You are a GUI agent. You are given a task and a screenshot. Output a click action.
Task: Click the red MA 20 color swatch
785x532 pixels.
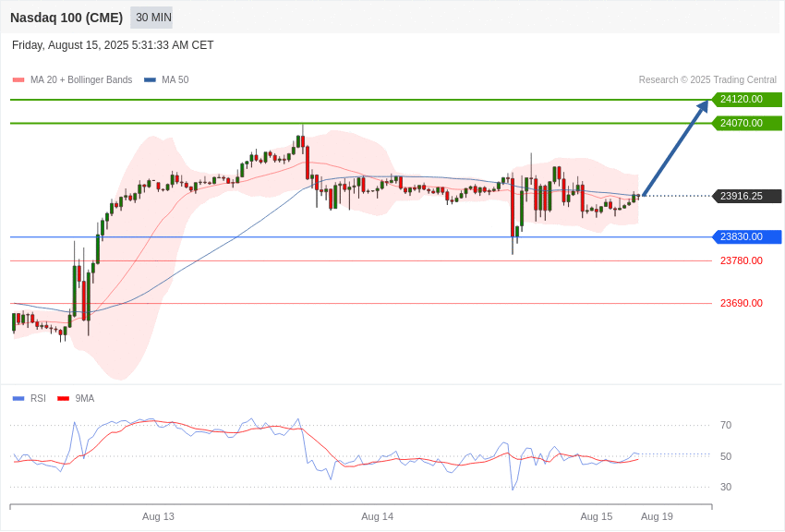(18, 80)
